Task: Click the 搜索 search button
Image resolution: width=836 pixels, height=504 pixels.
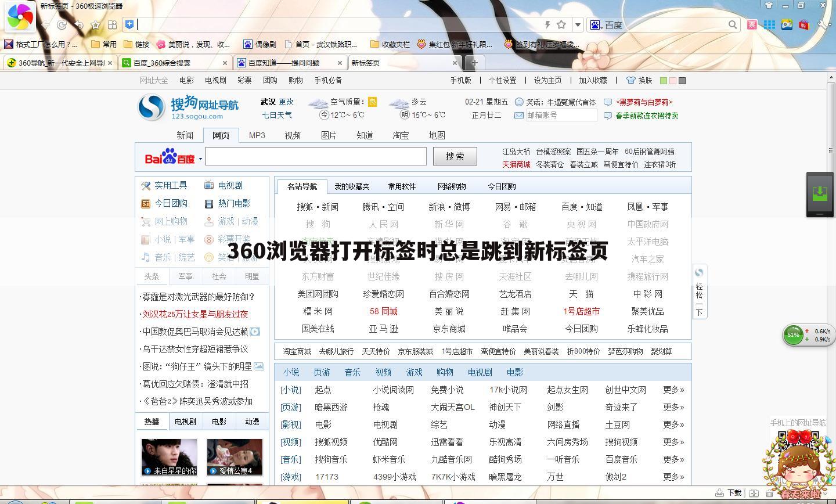Action: click(455, 156)
